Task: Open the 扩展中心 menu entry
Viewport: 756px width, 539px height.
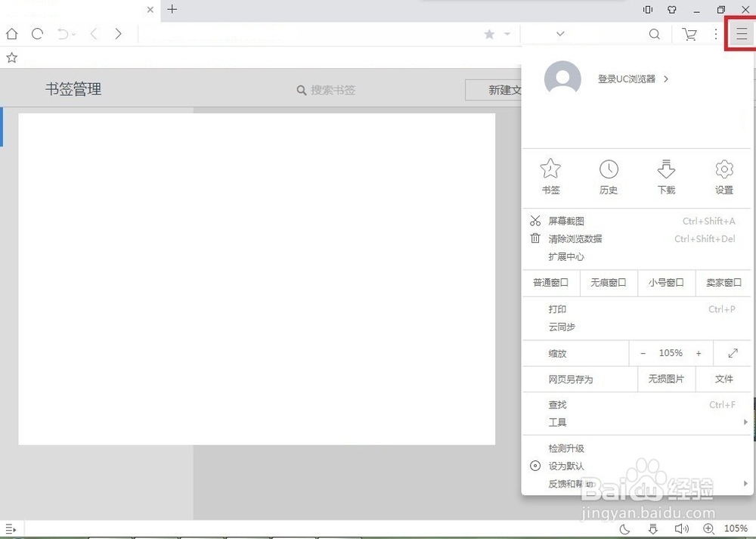Action: [x=565, y=256]
